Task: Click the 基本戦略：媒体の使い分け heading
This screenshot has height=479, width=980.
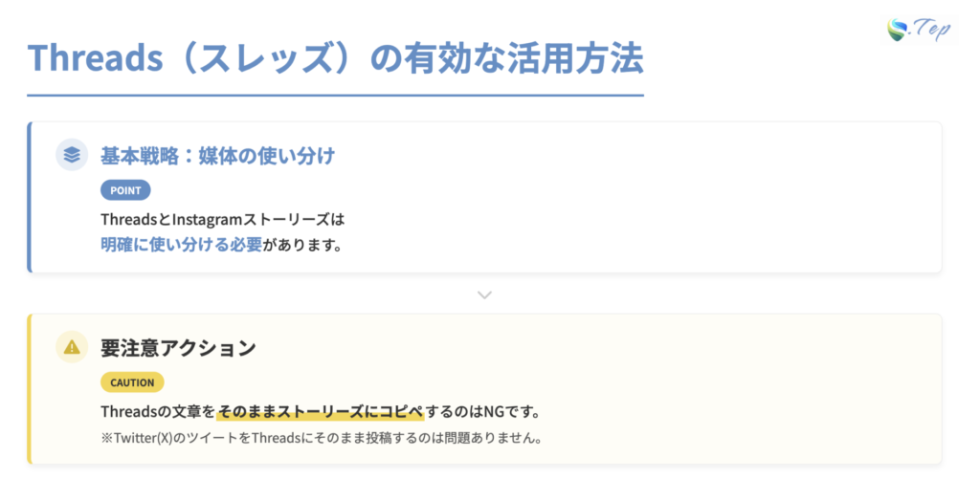Action: pos(217,155)
